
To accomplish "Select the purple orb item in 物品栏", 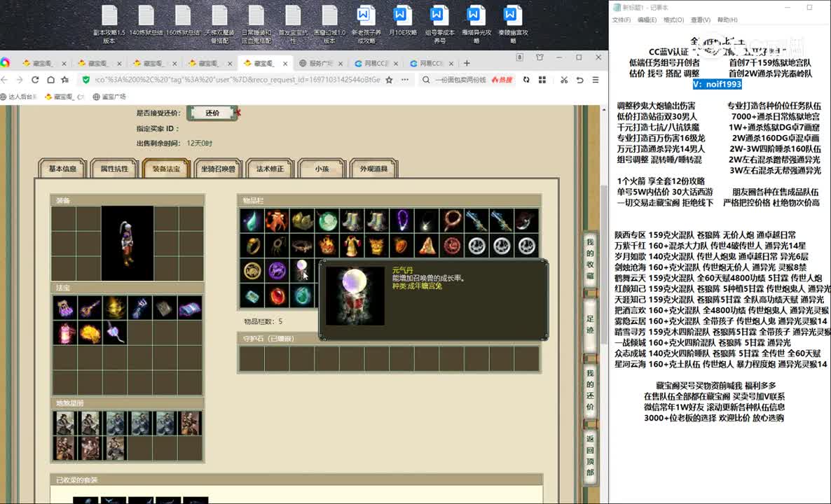I will point(277,270).
